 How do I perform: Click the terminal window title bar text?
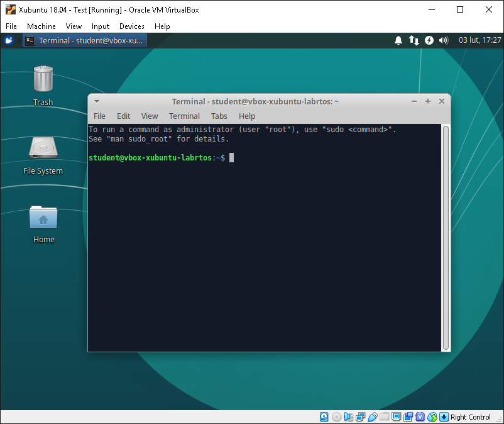255,102
